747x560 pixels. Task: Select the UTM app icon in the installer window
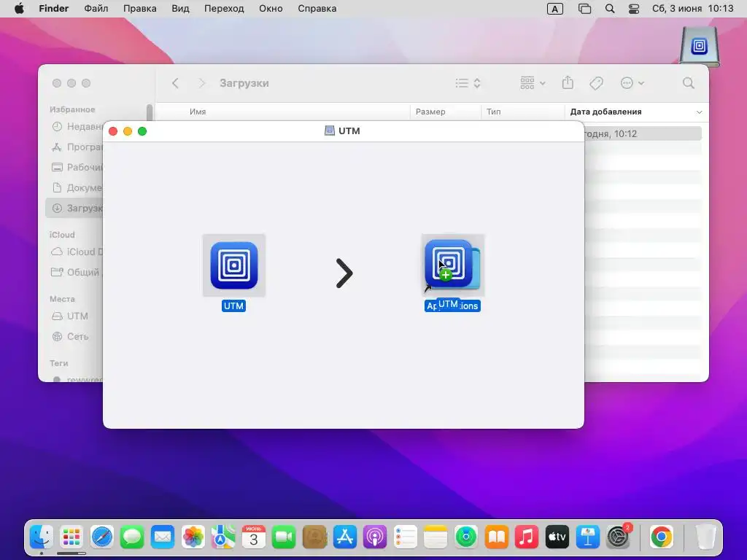pos(234,265)
